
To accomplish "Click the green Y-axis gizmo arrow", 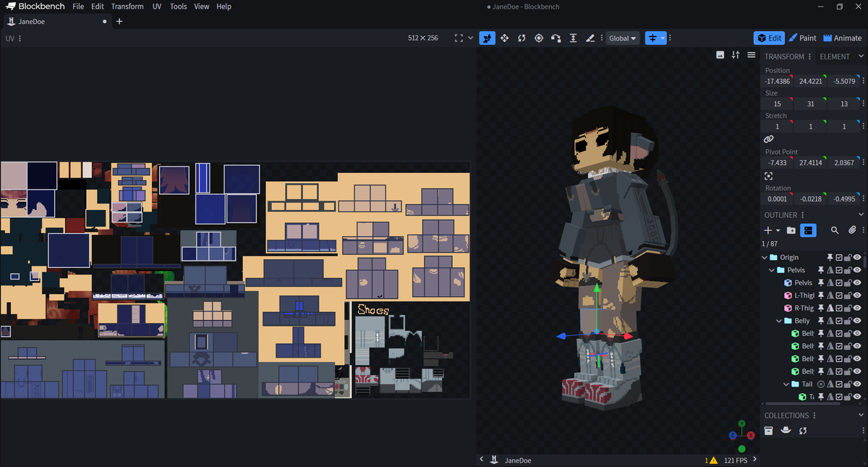I will pos(596,288).
